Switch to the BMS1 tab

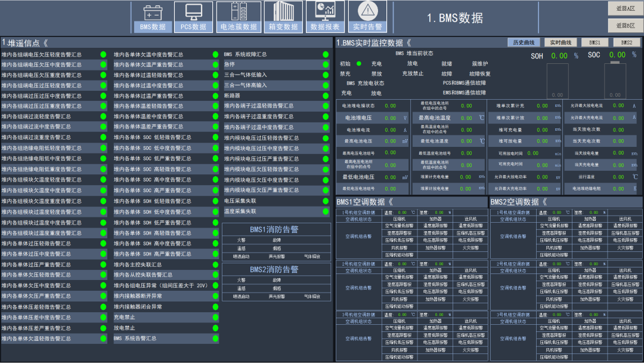click(x=595, y=42)
